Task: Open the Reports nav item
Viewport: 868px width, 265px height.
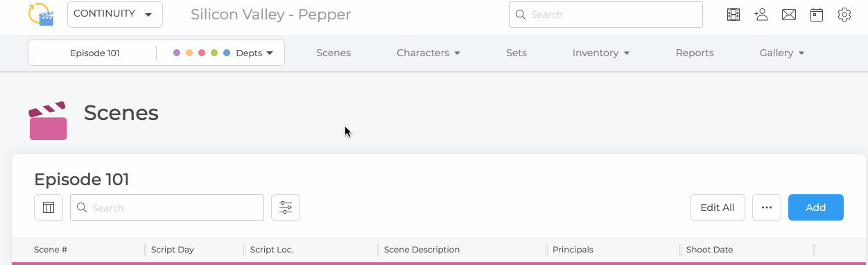Action: click(695, 53)
